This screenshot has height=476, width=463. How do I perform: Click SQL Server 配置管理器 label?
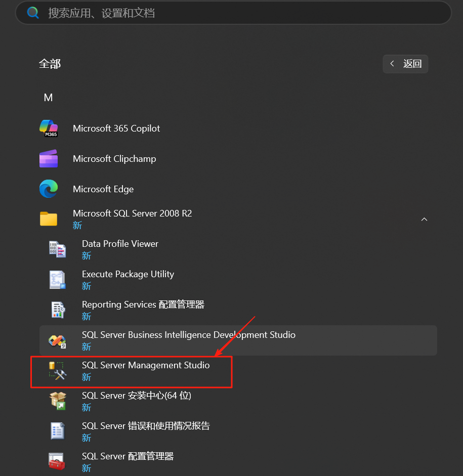[x=128, y=456]
